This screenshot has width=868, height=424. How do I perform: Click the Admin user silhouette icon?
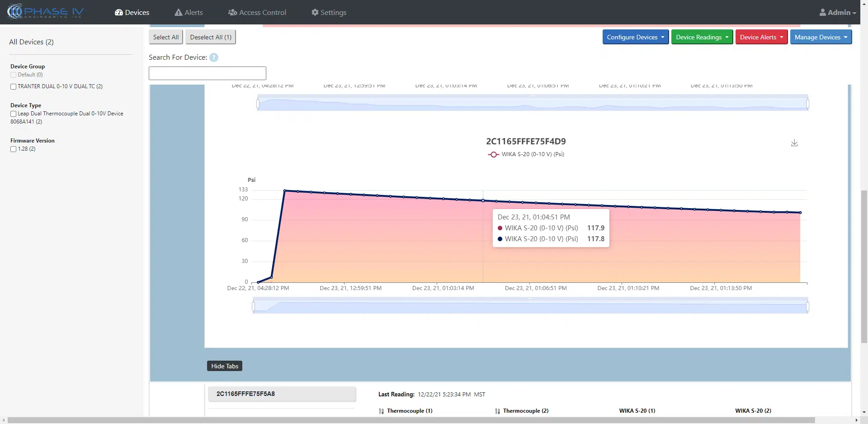[x=823, y=13]
